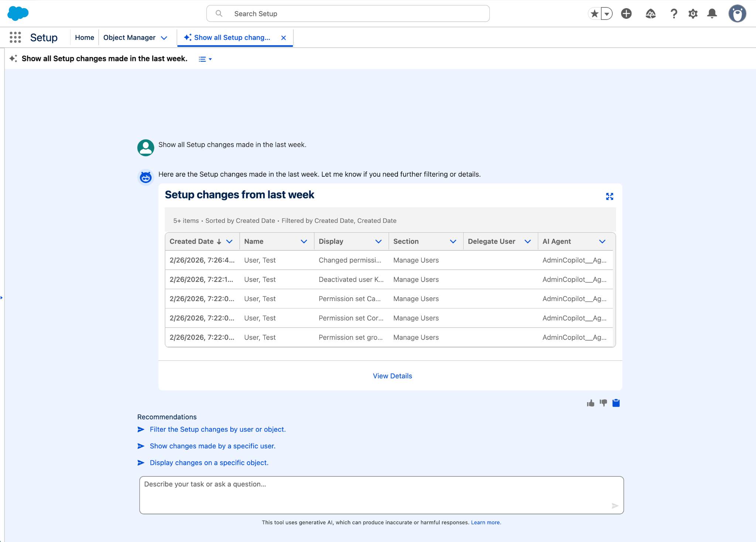The height and width of the screenshot is (542, 756).
Task: Choose 'Filter the Setup changes by user or object'
Action: coord(217,429)
